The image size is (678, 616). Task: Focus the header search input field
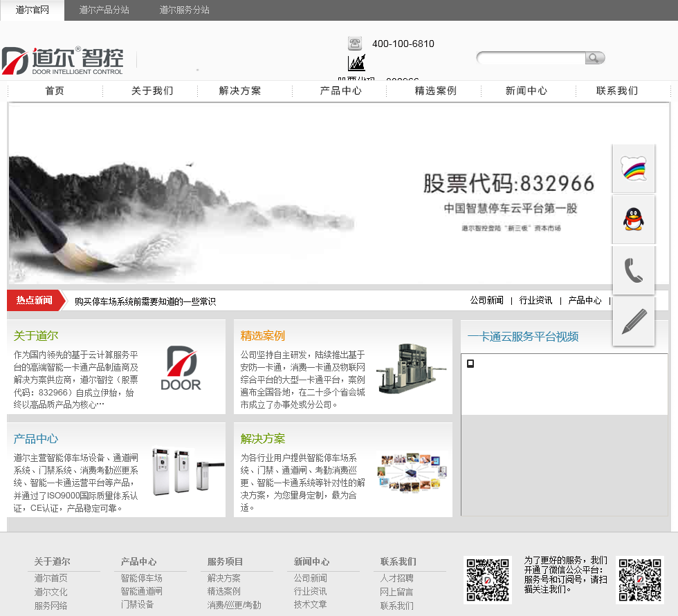point(531,58)
